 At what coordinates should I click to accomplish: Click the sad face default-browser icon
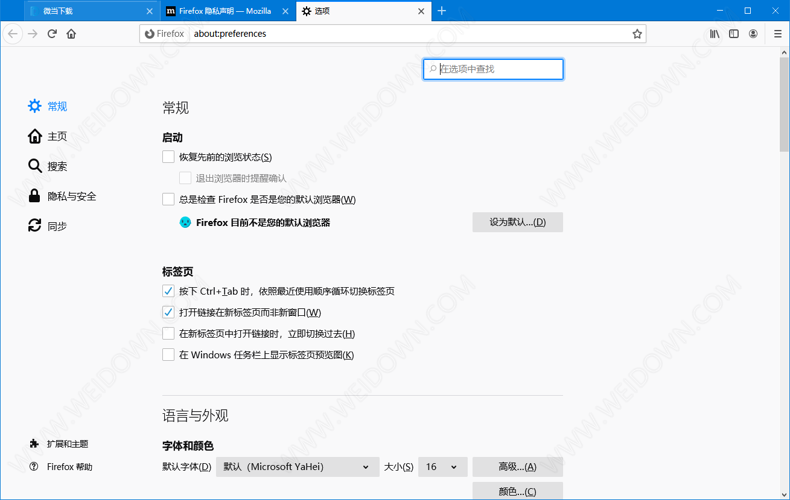click(x=185, y=222)
